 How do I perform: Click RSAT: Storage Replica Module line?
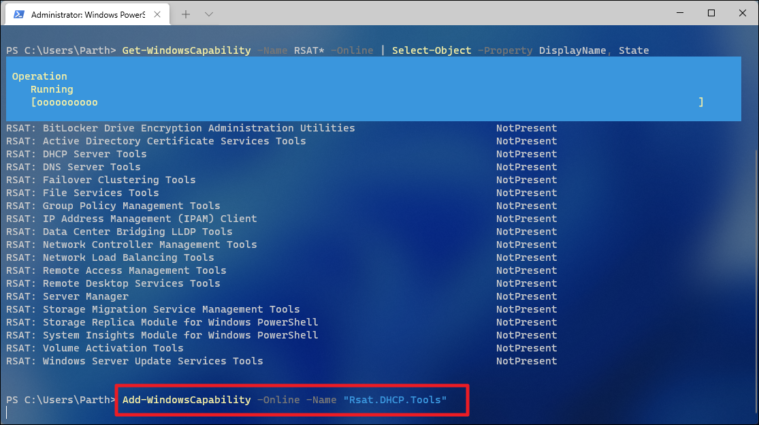click(162, 322)
